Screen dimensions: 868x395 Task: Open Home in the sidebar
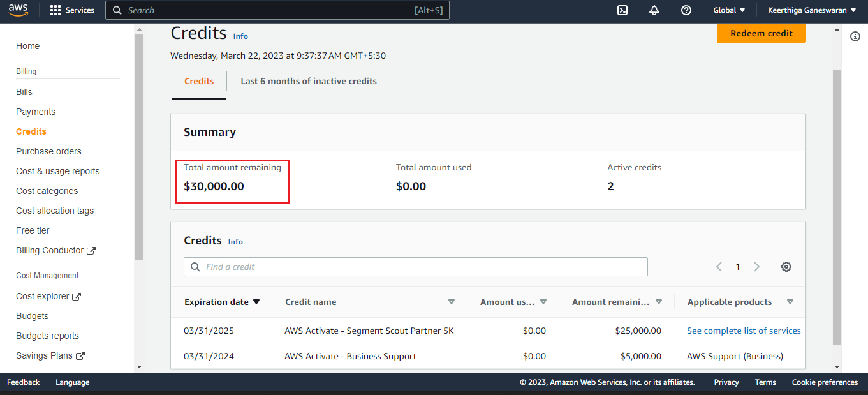tap(28, 46)
